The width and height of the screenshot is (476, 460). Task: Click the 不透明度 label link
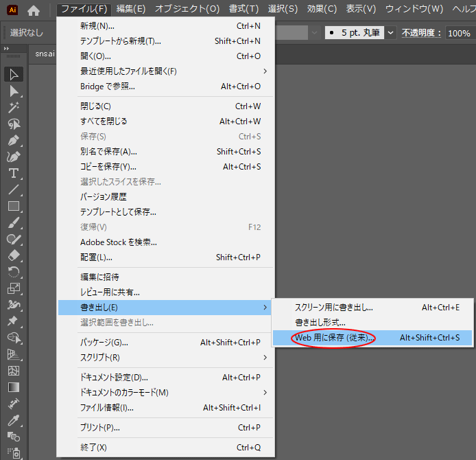(x=421, y=32)
